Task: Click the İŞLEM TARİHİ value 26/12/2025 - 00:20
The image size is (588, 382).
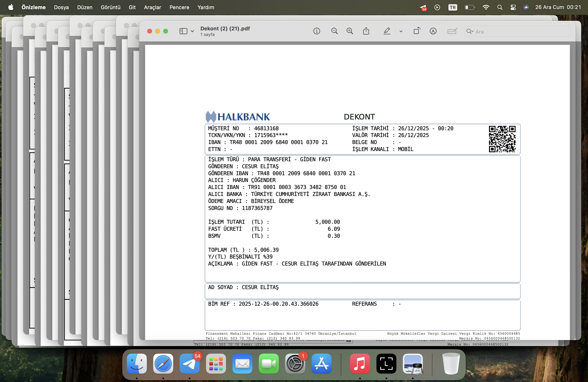Action: click(x=426, y=128)
